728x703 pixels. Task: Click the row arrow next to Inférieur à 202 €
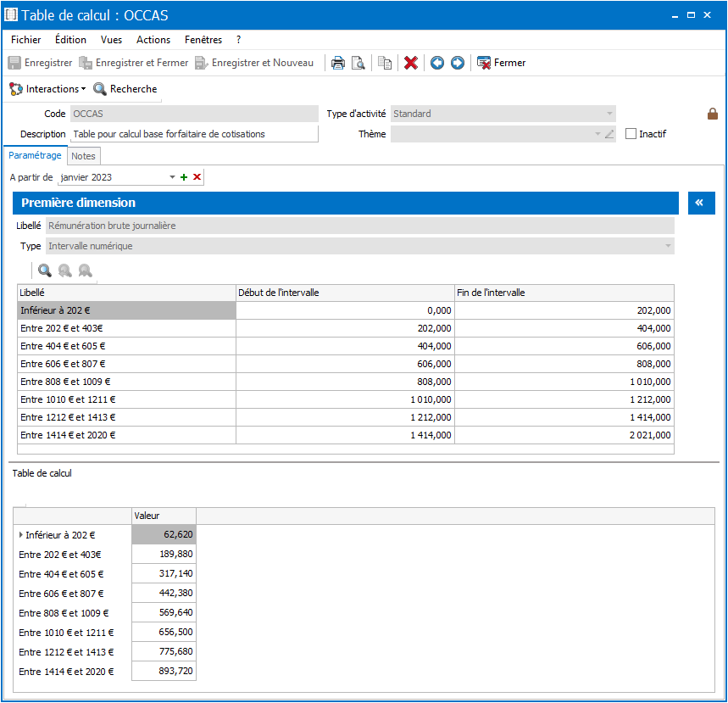(x=20, y=535)
